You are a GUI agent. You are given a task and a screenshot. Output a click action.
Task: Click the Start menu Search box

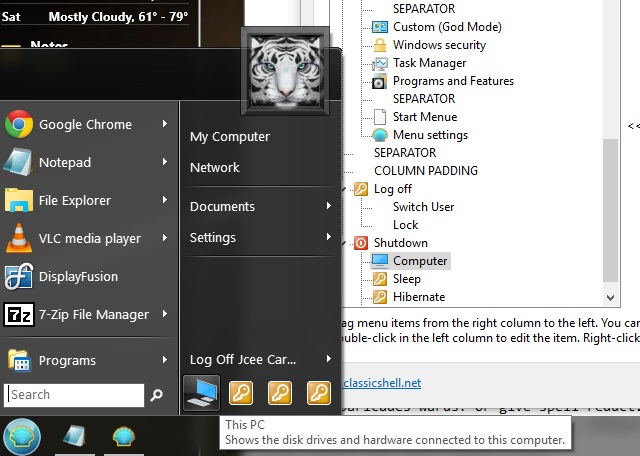[x=75, y=395]
